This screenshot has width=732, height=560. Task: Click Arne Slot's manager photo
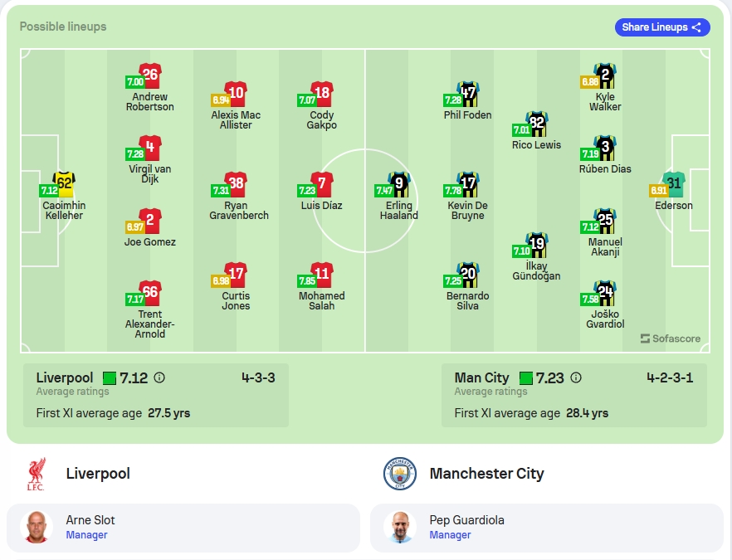pyautogui.click(x=37, y=528)
